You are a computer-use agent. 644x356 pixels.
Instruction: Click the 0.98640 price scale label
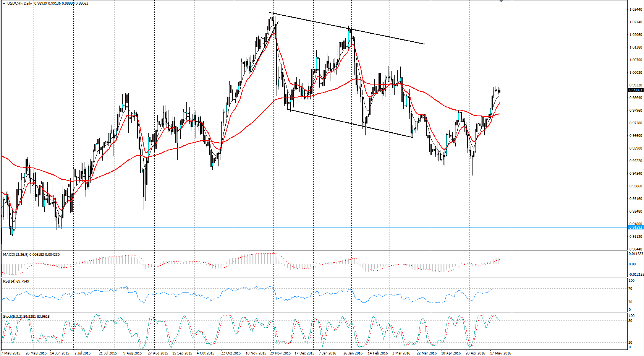coord(636,98)
